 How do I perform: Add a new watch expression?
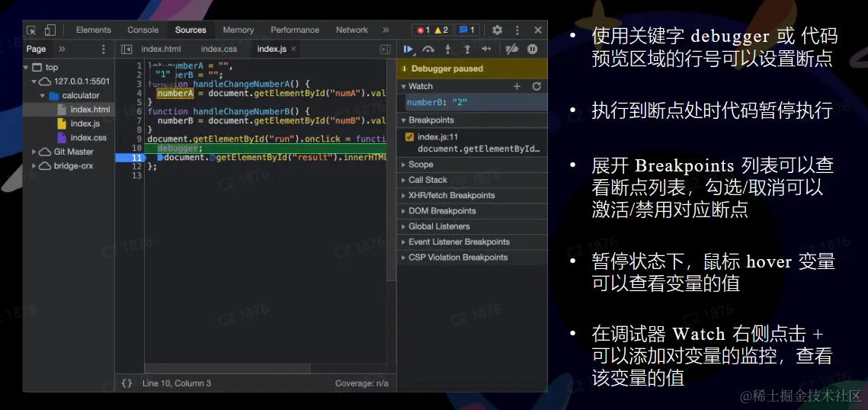[x=517, y=86]
